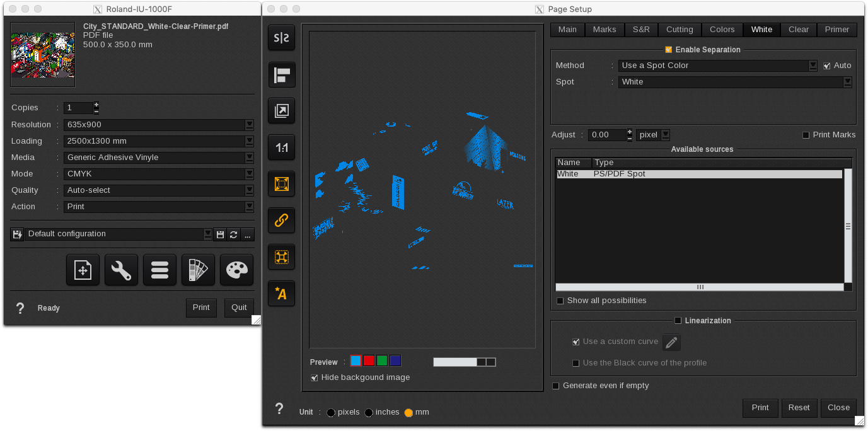
Task: Select the mirror image tool
Action: [281, 38]
